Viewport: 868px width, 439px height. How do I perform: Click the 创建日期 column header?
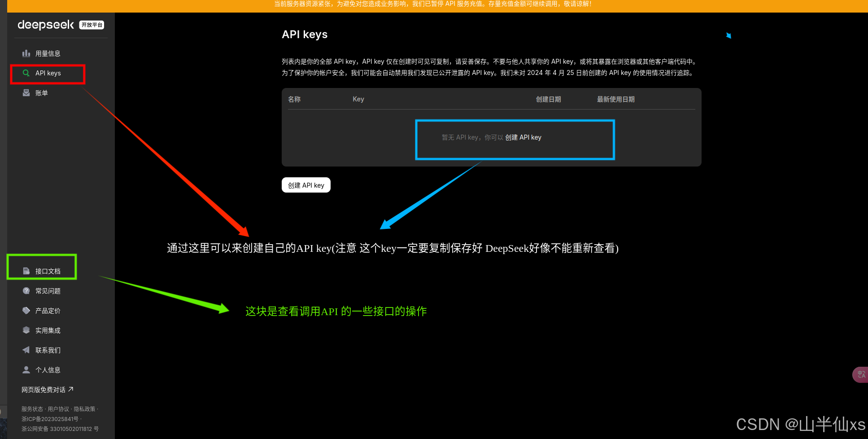pos(548,99)
